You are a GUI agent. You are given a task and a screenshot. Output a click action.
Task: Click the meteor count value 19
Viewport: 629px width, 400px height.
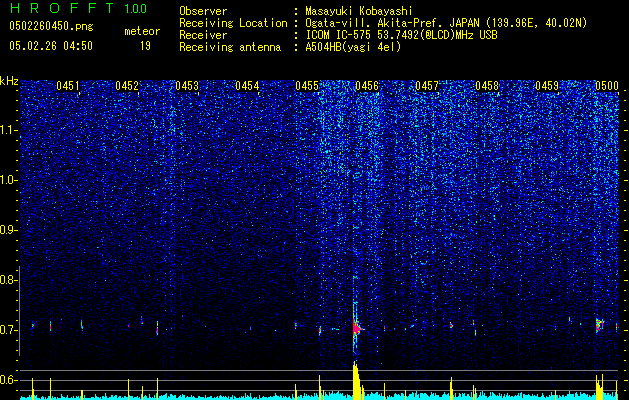click(x=145, y=46)
